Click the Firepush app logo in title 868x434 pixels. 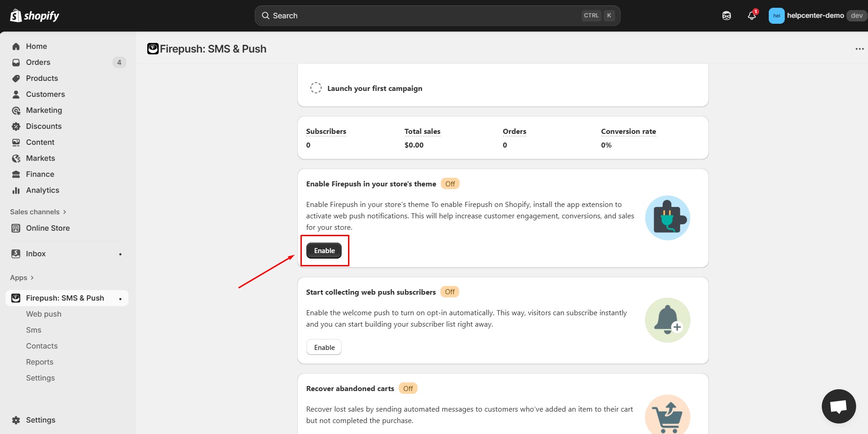pos(153,49)
